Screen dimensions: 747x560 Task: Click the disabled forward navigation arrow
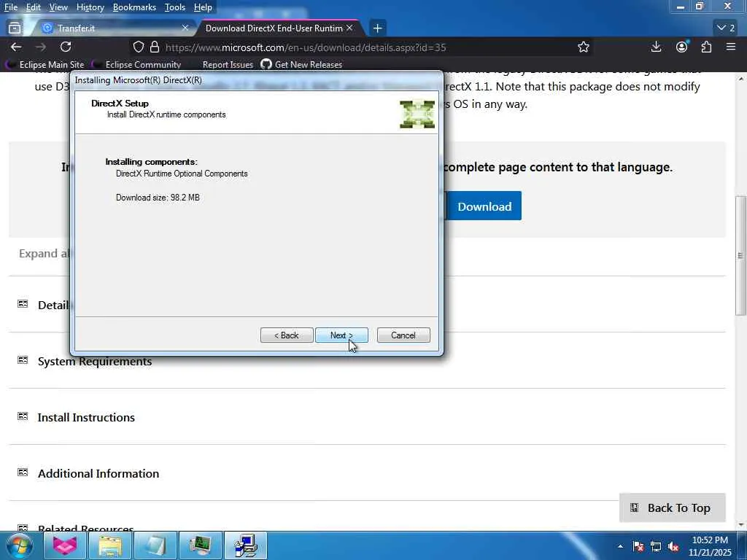[x=41, y=47]
